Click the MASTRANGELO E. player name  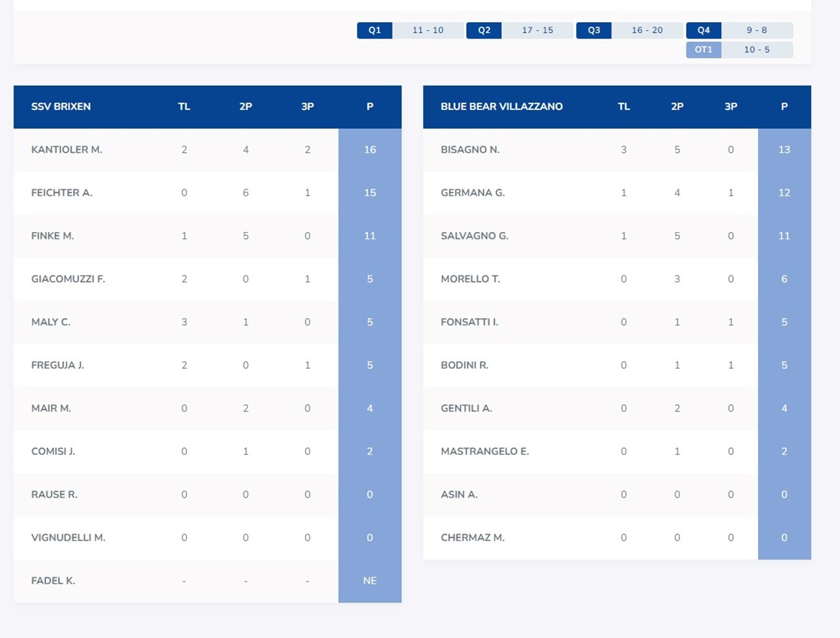pos(484,451)
